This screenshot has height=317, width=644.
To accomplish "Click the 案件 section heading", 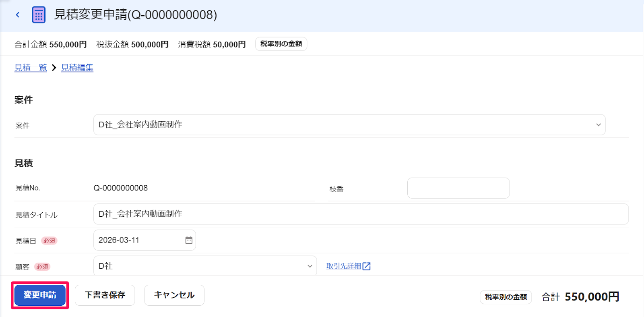I will coord(24,100).
